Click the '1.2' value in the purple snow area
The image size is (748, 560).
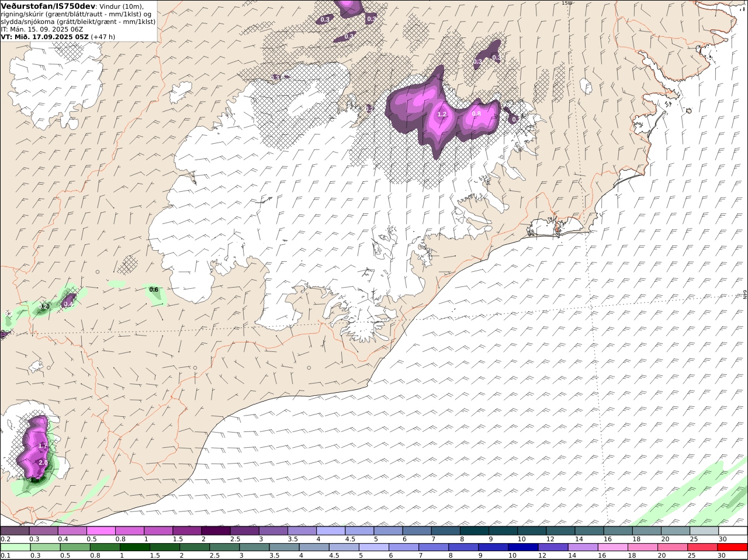coord(442,115)
